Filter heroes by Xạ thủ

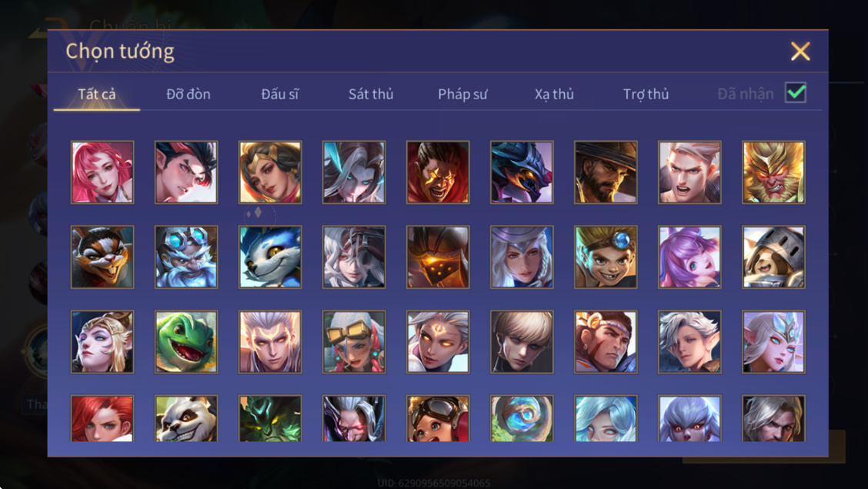coord(554,94)
